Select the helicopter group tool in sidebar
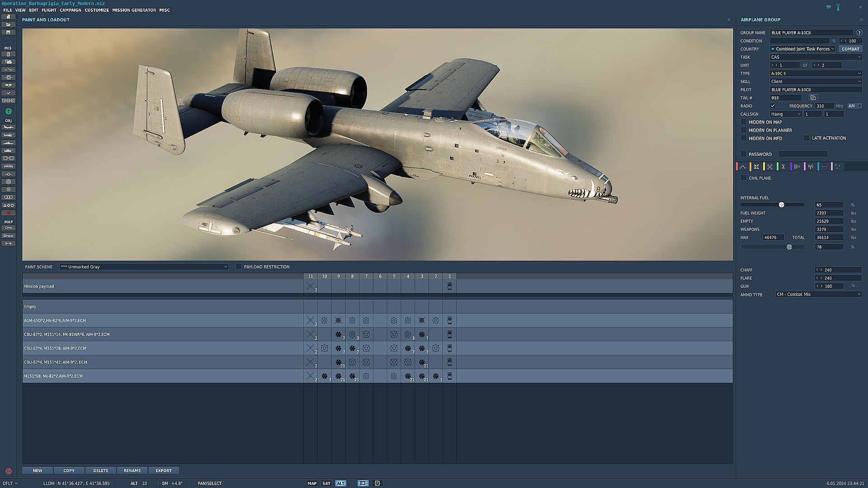 (8, 135)
